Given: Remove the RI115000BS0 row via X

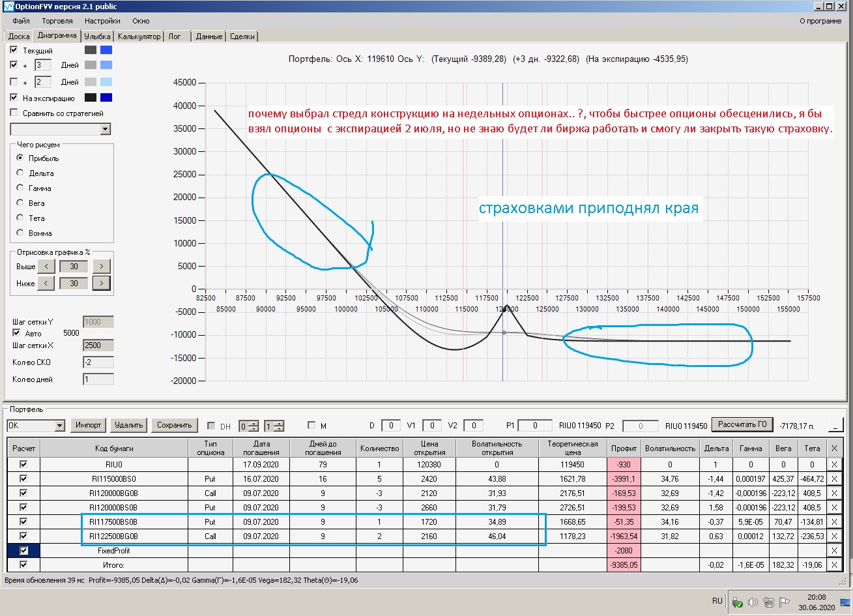Looking at the screenshot, I should pyautogui.click(x=833, y=478).
